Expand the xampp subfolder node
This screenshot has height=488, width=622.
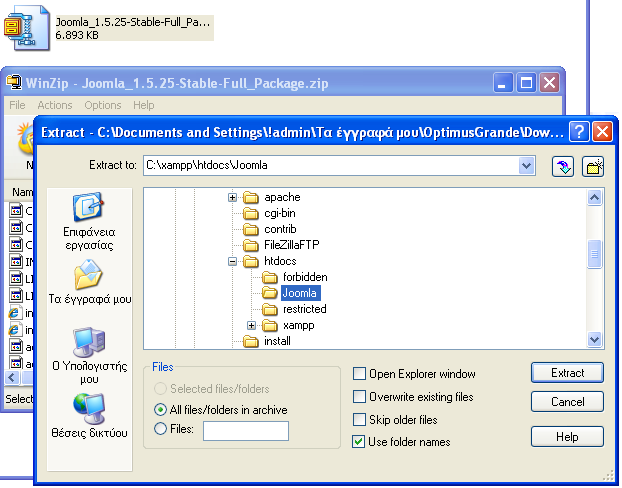[251, 325]
